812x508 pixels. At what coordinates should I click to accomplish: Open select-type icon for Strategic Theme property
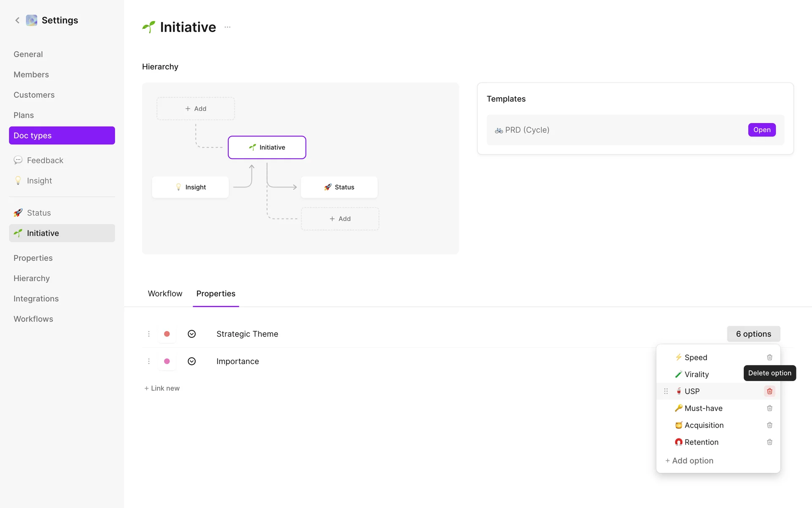click(x=192, y=334)
